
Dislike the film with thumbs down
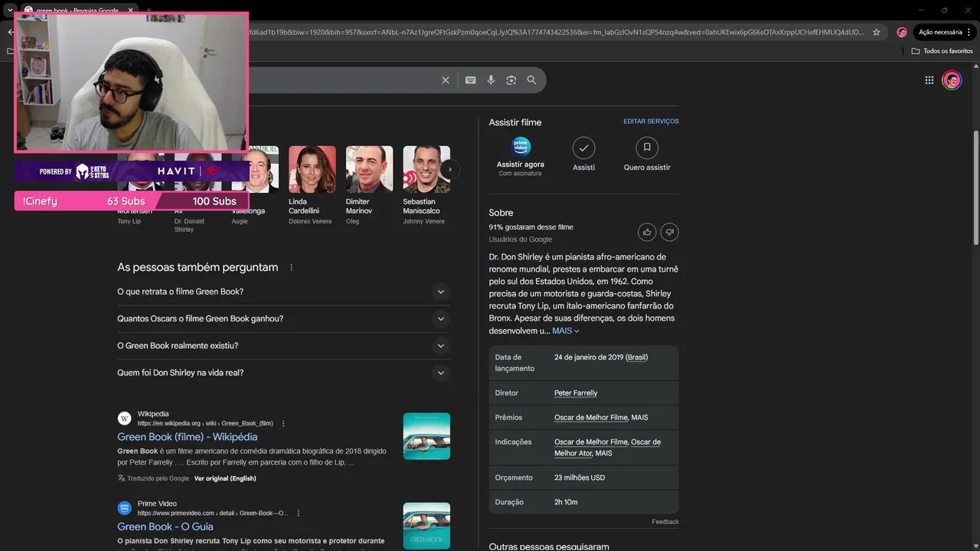coord(669,232)
